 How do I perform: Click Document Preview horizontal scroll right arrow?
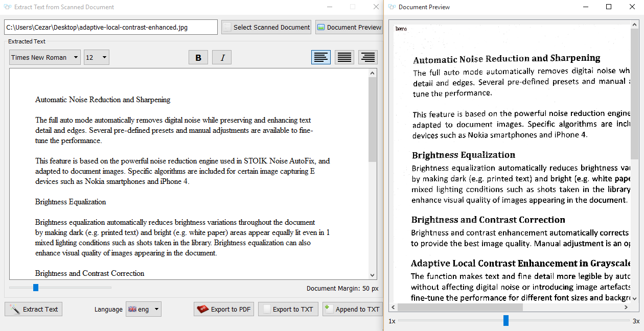(627, 308)
